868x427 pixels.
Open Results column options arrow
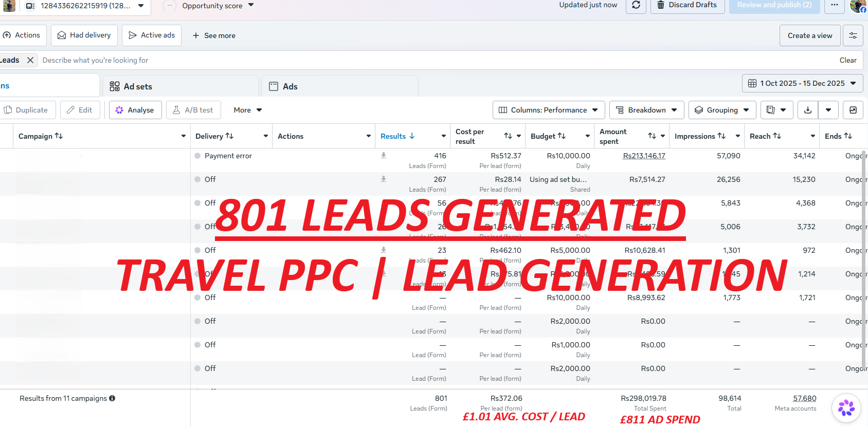[443, 136]
